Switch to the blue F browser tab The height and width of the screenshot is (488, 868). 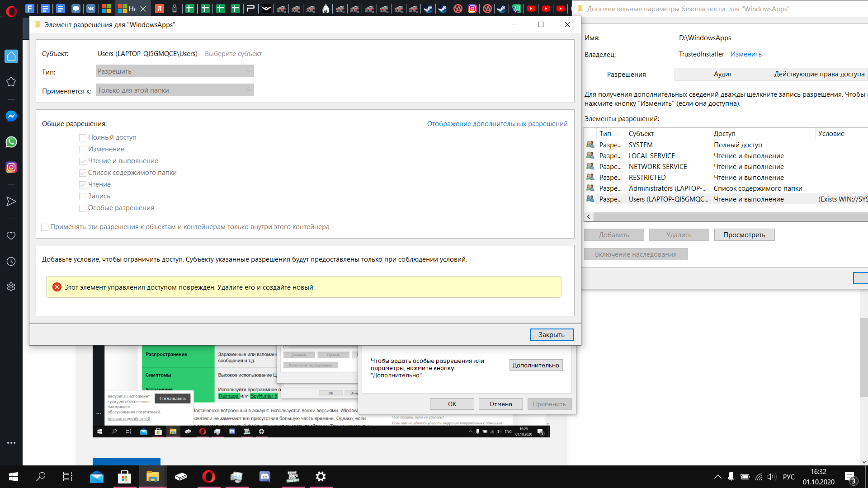pyautogui.click(x=30, y=8)
